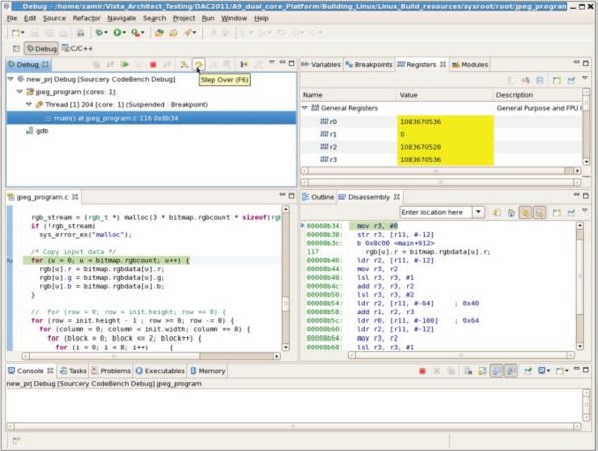Click Open New View icon in Registers toolbar
The image size is (598, 451).
coord(557,80)
